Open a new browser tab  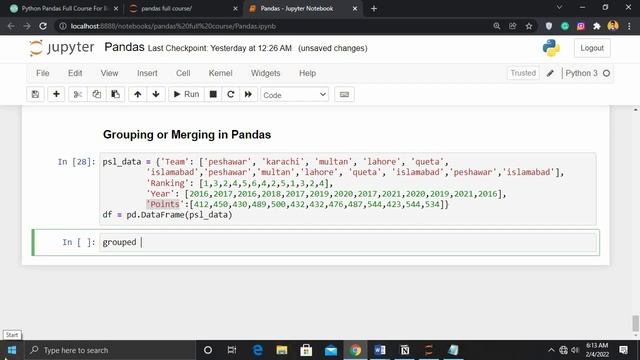point(374,8)
